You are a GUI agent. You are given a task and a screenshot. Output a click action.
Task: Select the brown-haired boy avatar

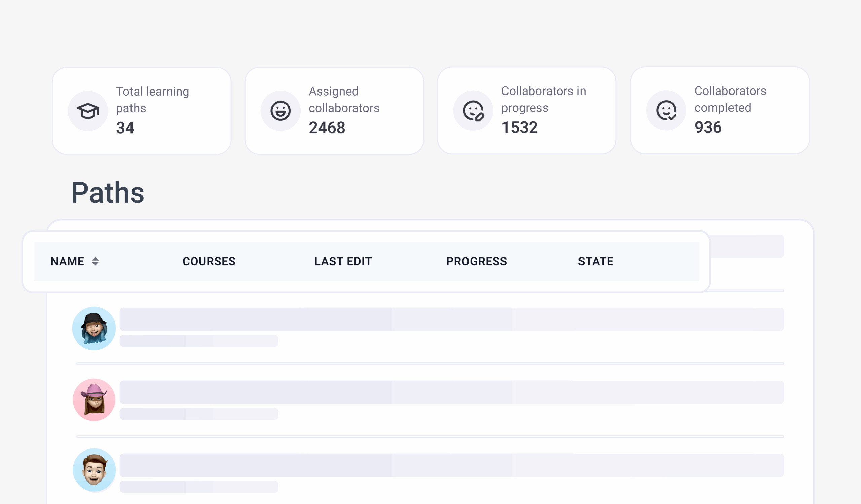[94, 470]
